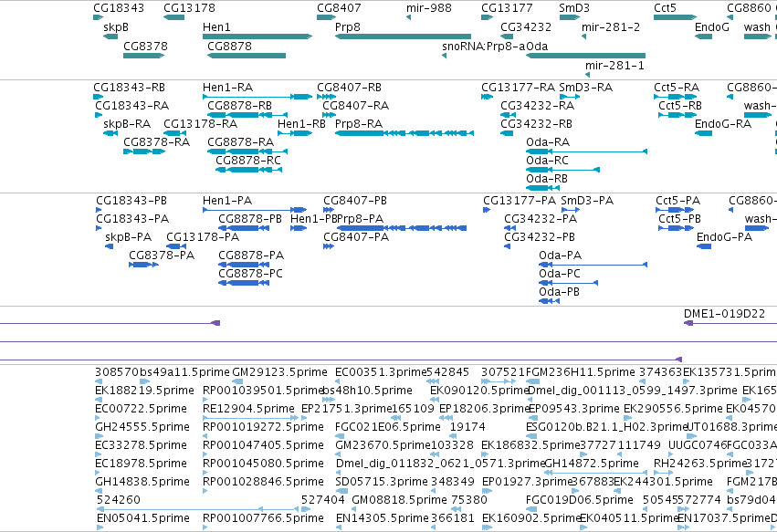Select the FGC019D06.5prime EST label
The height and width of the screenshot is (532, 777).
pos(579,500)
